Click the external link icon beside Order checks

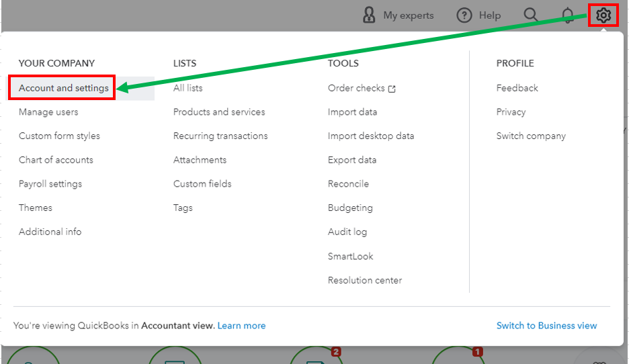coord(392,89)
